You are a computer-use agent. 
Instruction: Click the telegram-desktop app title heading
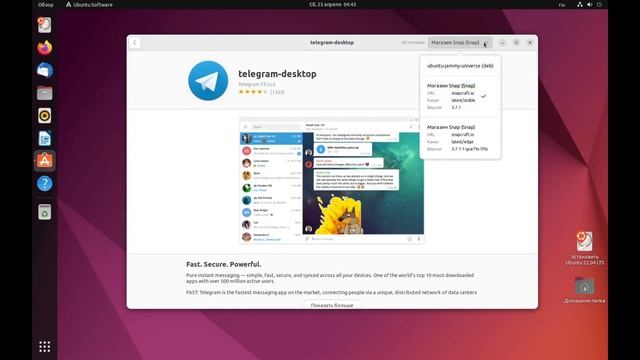tap(277, 74)
